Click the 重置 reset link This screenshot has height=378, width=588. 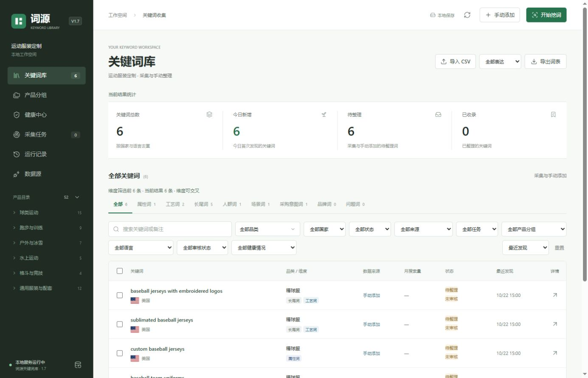(560, 248)
